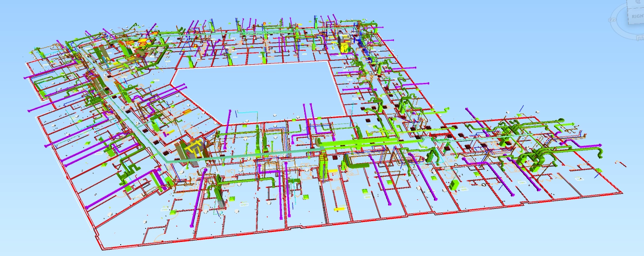Click the compass letter left of the ViewCube
The image size is (644, 256).
pos(613,20)
